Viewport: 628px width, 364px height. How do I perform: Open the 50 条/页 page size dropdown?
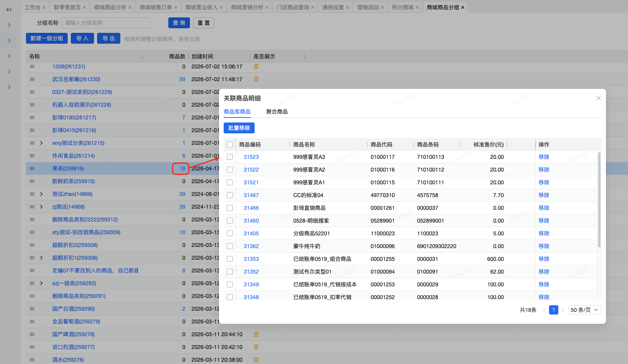[x=584, y=310]
